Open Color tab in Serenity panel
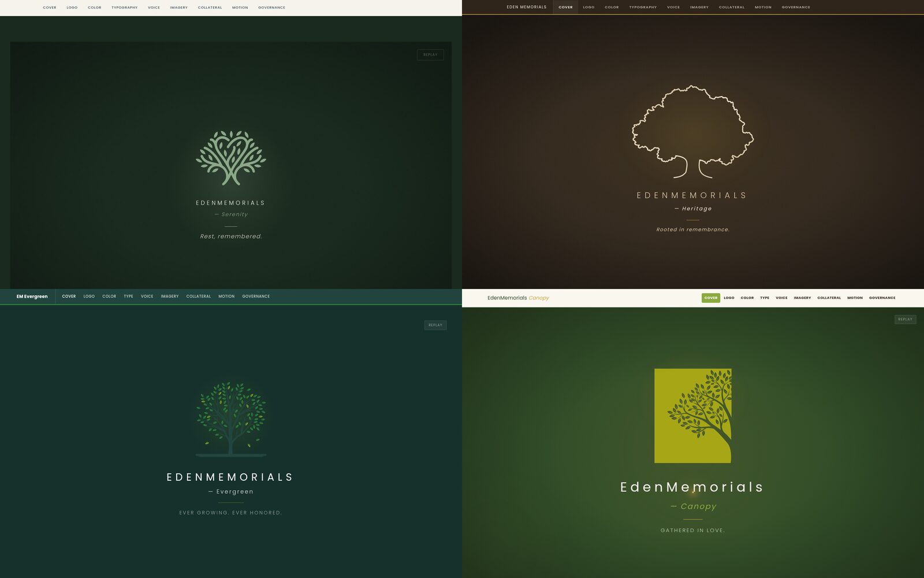The height and width of the screenshot is (578, 924). pos(95,8)
